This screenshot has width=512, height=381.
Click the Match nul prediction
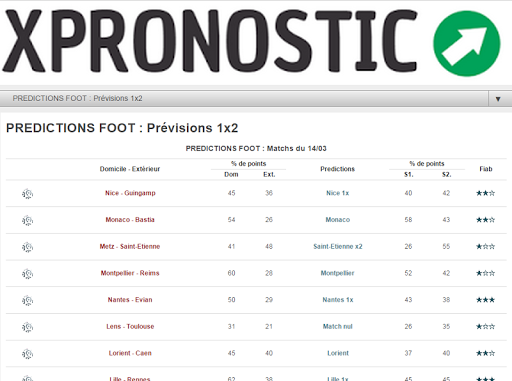338,326
